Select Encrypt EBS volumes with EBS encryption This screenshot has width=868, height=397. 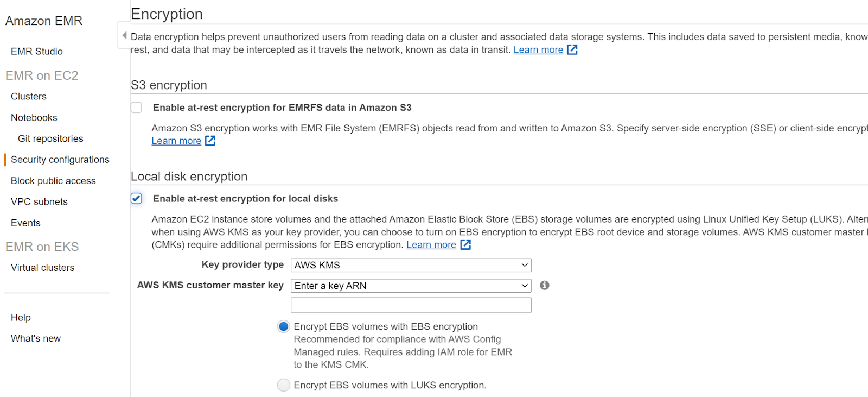(x=283, y=326)
